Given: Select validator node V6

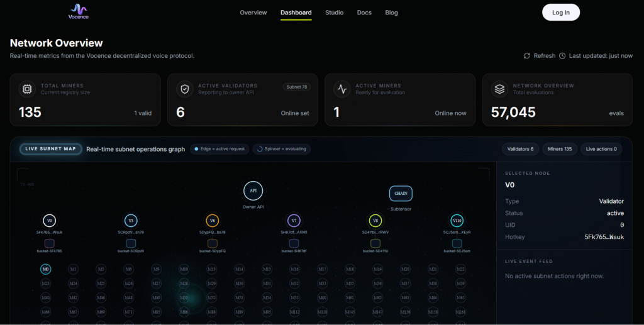Looking at the screenshot, I should click(213, 221).
